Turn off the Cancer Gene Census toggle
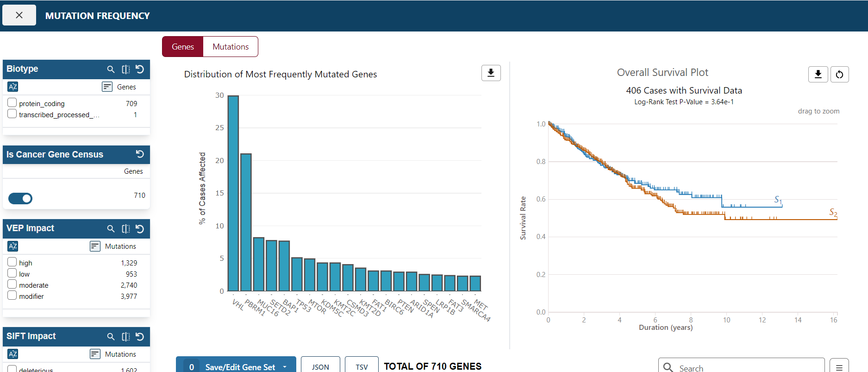868x372 pixels. pyautogui.click(x=20, y=199)
